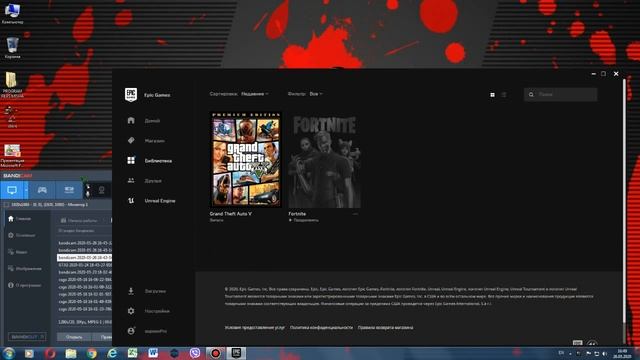Select Bandicam game recording mode
Viewport: 640px width, 360px height.
click(42, 190)
